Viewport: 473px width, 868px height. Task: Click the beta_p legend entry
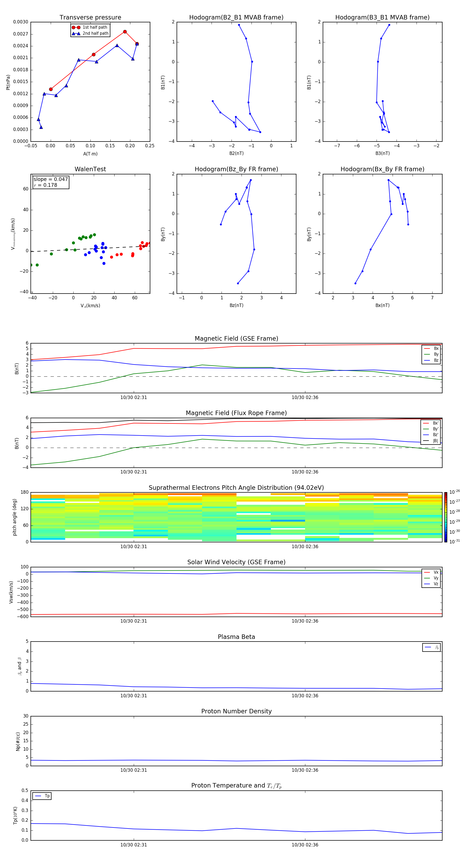pos(431,647)
